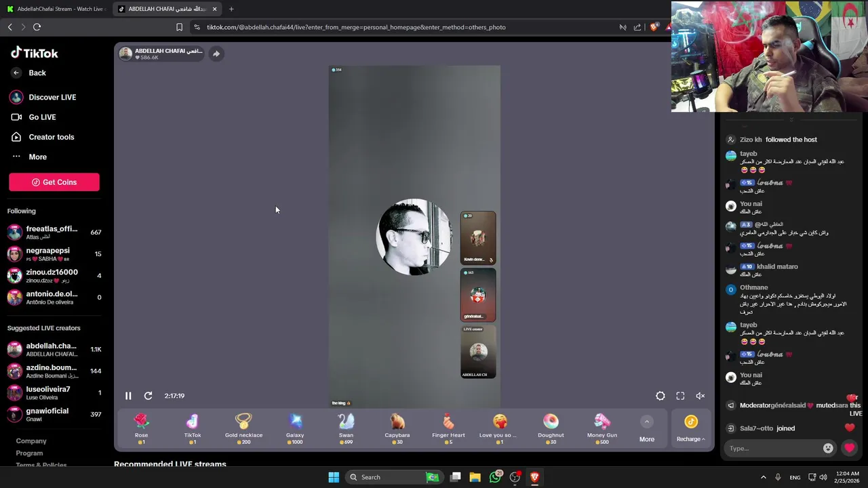Open antonio.de.ol... following channel
Screen dimensions: 868x488
click(x=54, y=298)
